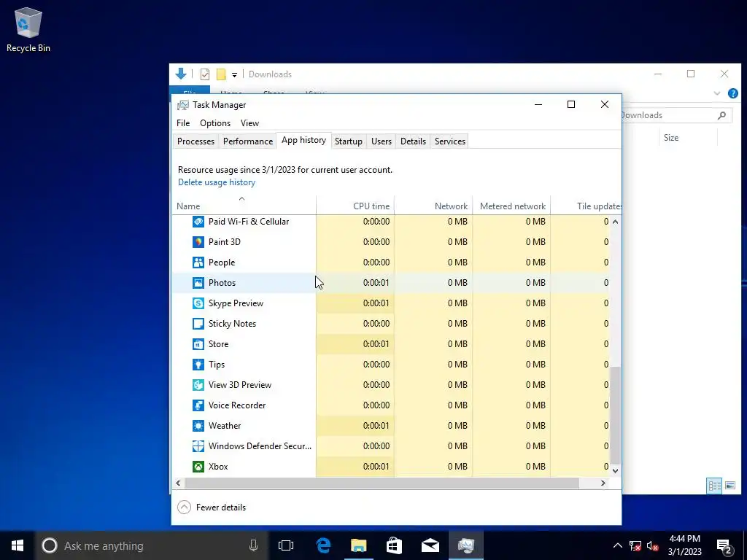Click the muted volume tray icon
The image size is (747, 560).
pyautogui.click(x=653, y=545)
